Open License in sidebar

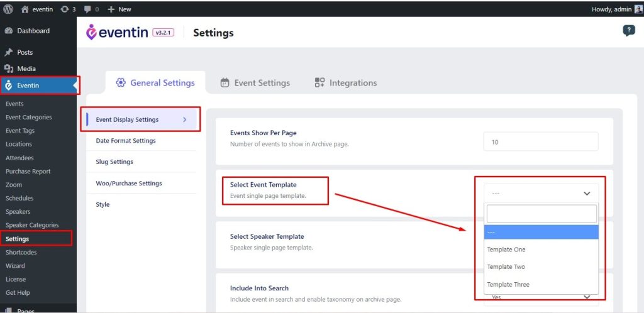click(16, 279)
